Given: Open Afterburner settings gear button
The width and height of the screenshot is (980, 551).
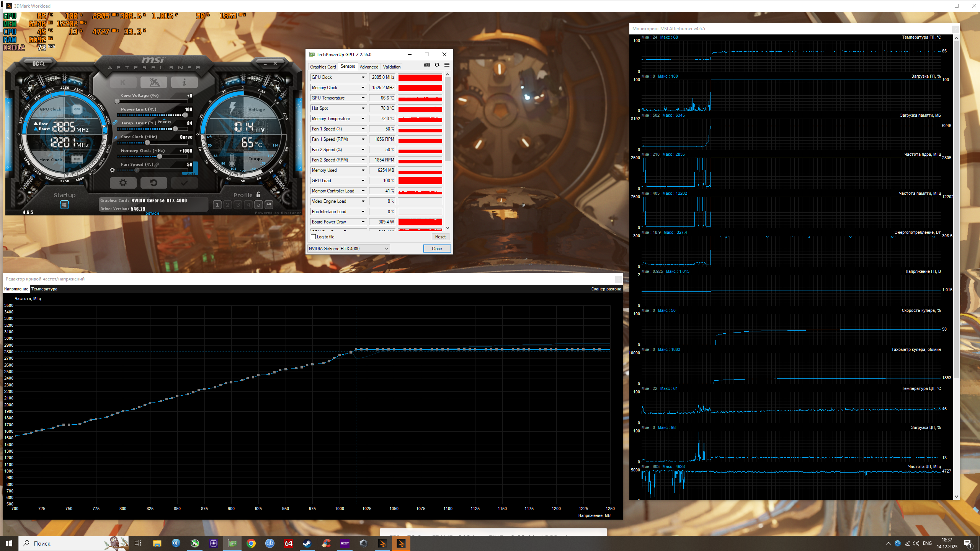Looking at the screenshot, I should (x=123, y=183).
